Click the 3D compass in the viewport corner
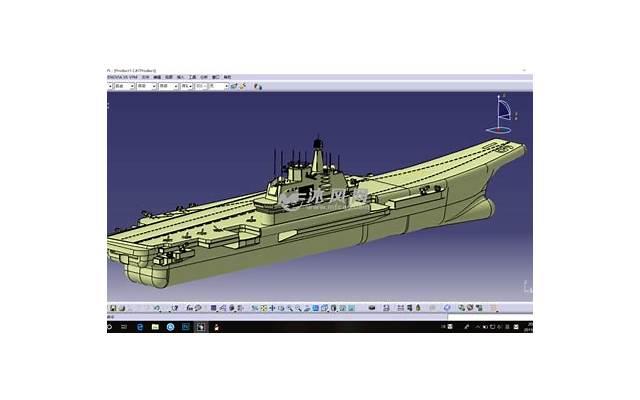640x400 pixels. click(x=502, y=114)
